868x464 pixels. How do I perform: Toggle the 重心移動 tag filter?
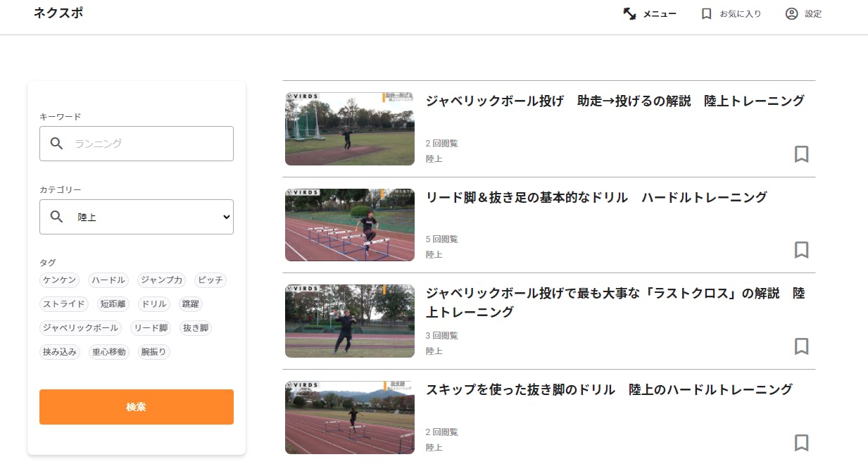(x=109, y=352)
